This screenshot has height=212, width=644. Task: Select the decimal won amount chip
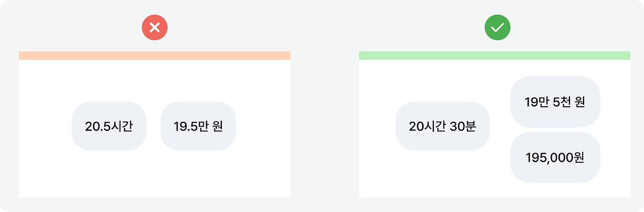198,126
